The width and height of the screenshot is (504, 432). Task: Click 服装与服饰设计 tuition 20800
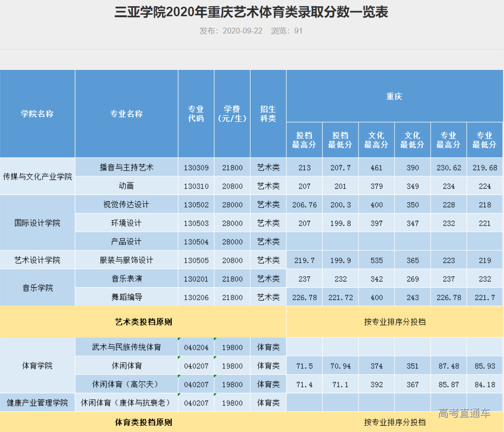point(232,260)
